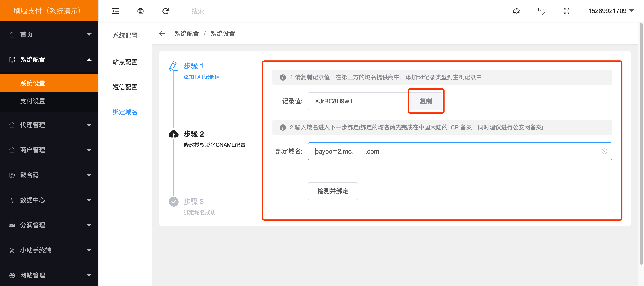
Task: Switch to the 绑定域名 tab
Action: pos(125,112)
